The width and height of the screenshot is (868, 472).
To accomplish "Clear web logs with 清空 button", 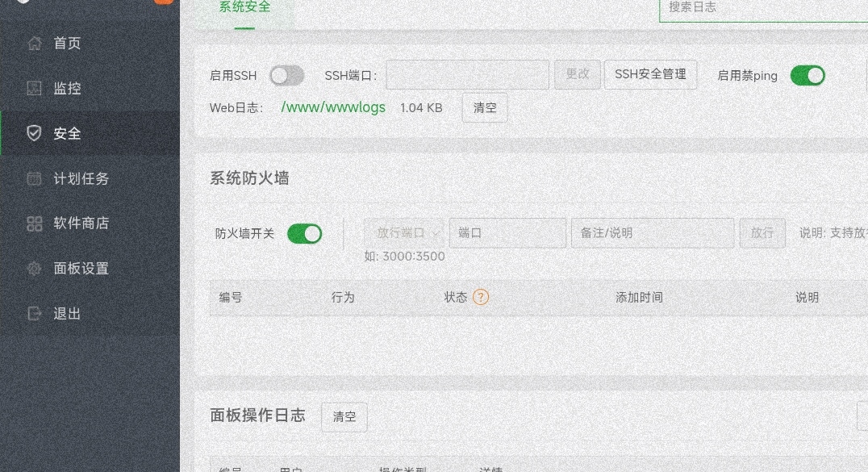I will pyautogui.click(x=485, y=108).
